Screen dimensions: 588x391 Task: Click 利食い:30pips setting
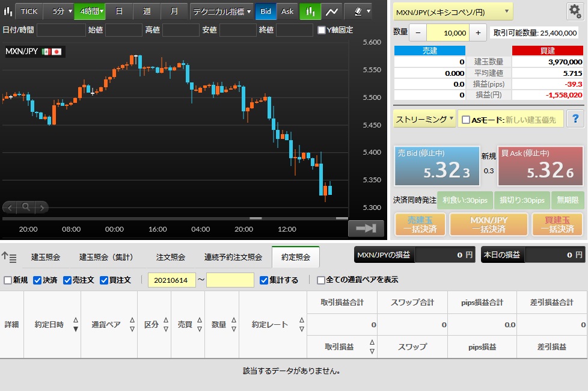pos(465,200)
